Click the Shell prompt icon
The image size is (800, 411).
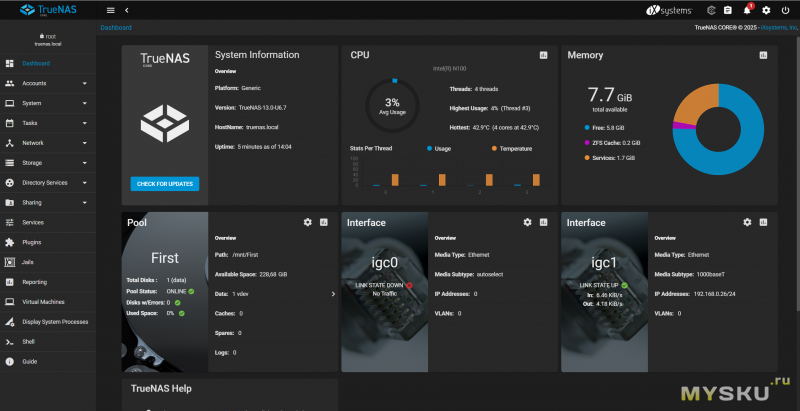click(9, 342)
